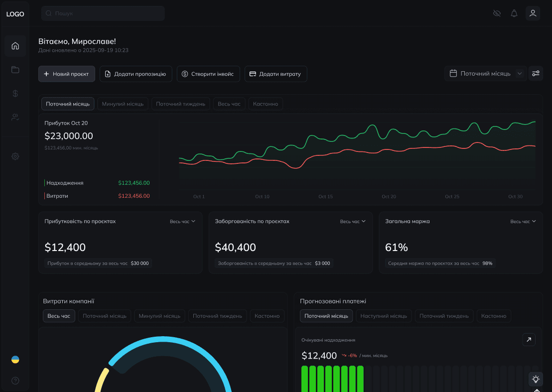
Task: Select Наступний місяць tab in Прогнозовані платежі
Action: (384, 316)
